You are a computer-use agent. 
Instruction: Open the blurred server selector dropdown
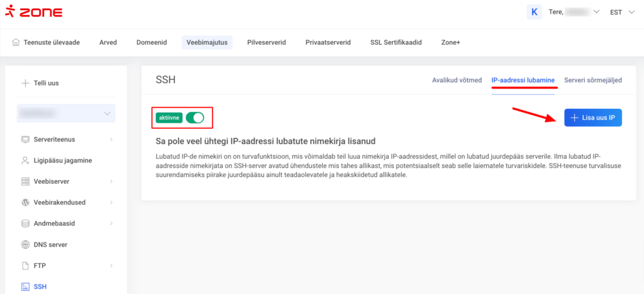pyautogui.click(x=66, y=113)
